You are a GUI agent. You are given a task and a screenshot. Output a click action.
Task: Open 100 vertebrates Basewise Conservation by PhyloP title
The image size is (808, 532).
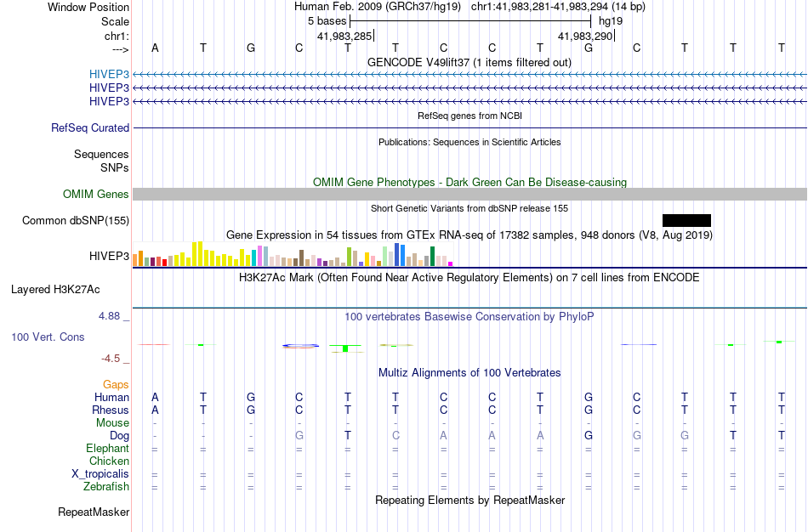click(469, 317)
